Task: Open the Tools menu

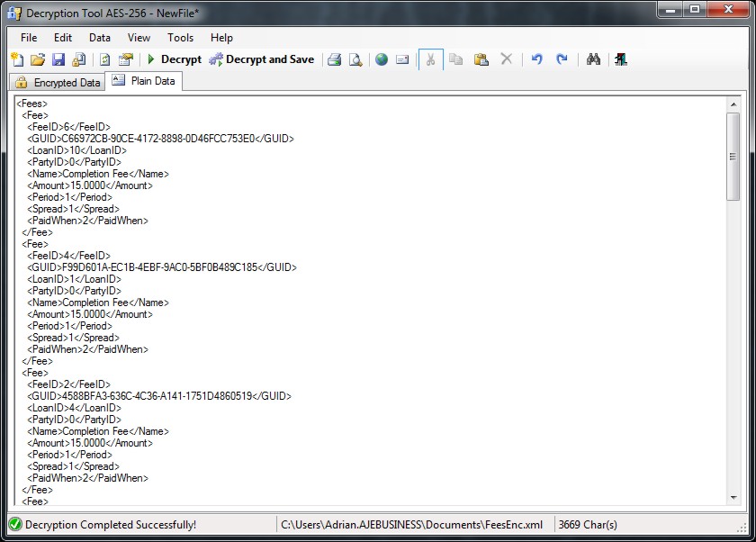Action: (180, 38)
